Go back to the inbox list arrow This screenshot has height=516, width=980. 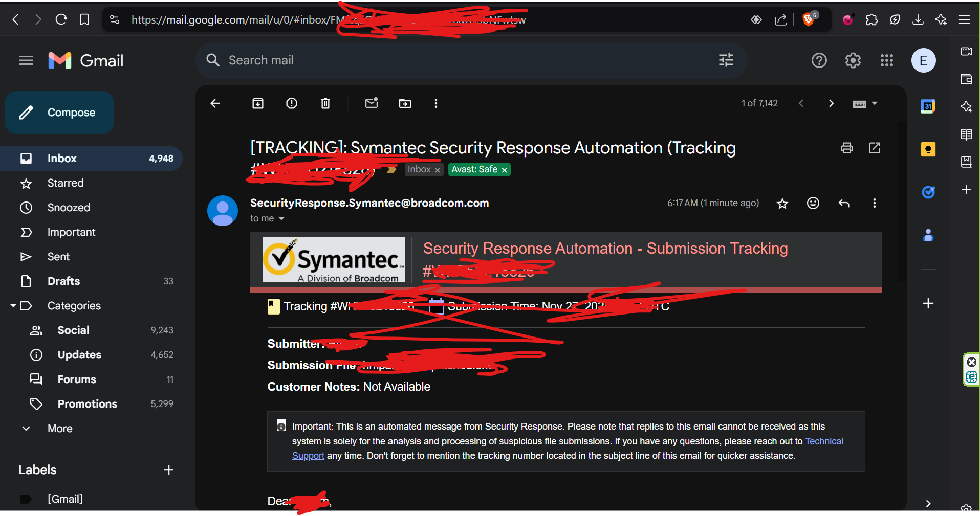click(215, 103)
